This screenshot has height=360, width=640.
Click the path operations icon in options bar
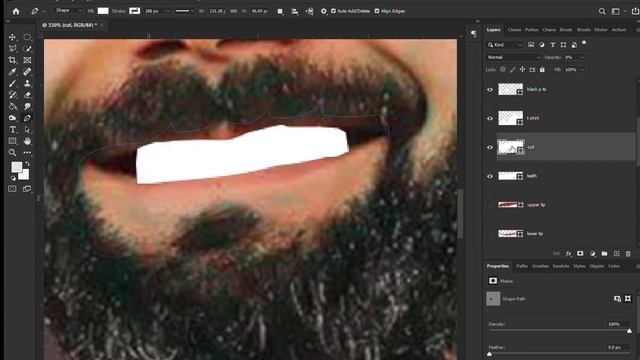tap(280, 11)
